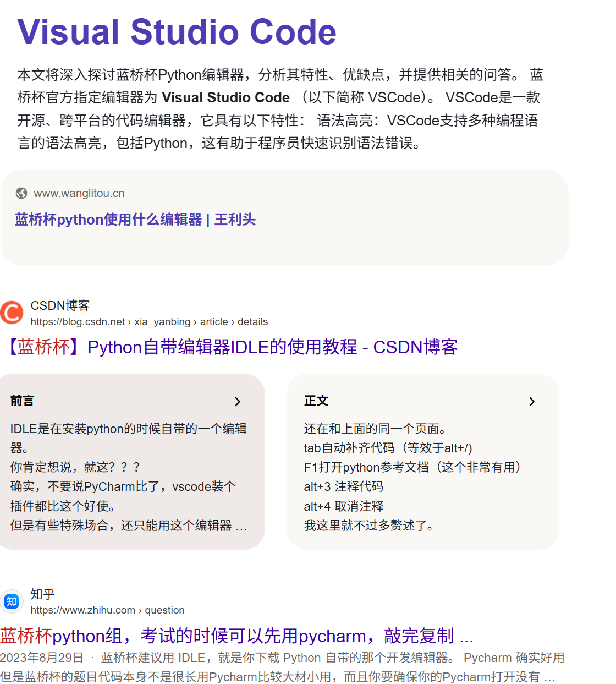
Task: Select the 前言 section heading
Action: point(22,401)
